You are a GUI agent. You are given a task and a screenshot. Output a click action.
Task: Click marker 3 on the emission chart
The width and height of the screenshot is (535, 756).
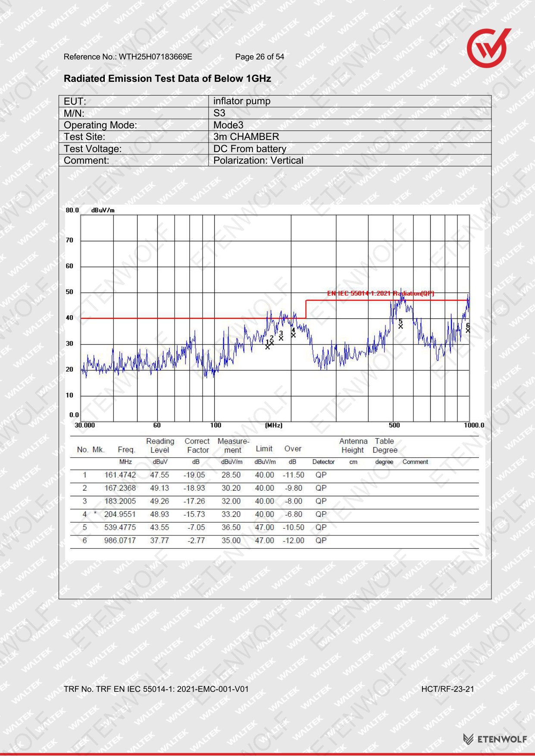(x=281, y=336)
